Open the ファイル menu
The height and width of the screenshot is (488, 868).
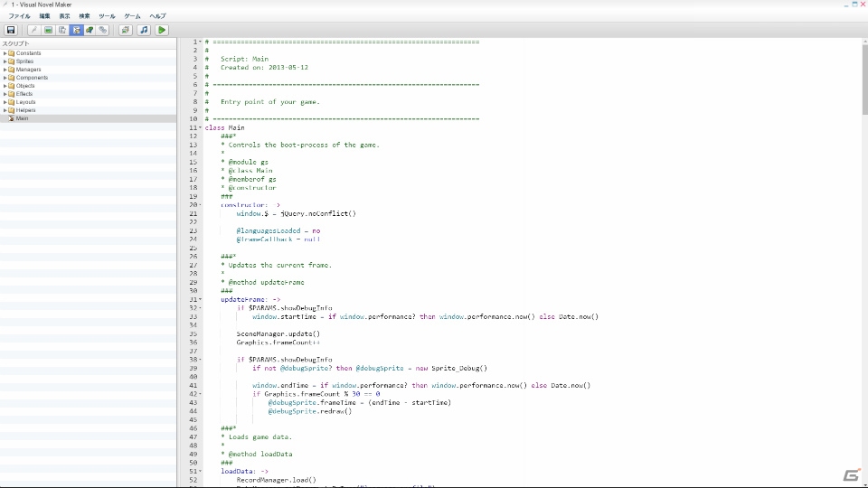tap(19, 16)
